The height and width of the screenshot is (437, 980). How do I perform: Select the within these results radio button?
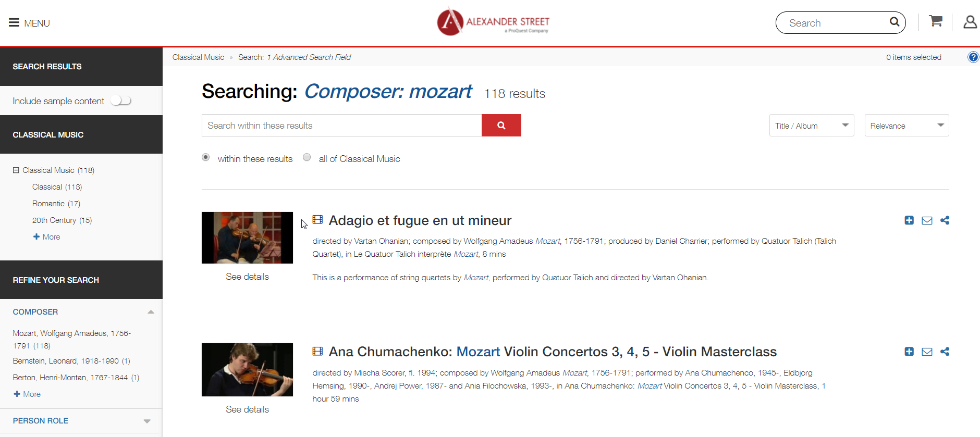[x=206, y=157]
